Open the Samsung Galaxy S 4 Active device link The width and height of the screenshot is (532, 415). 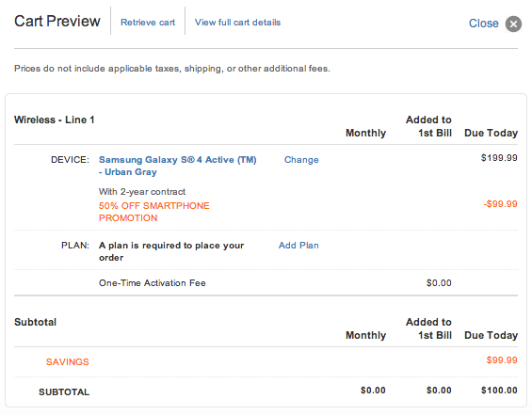[177, 166]
